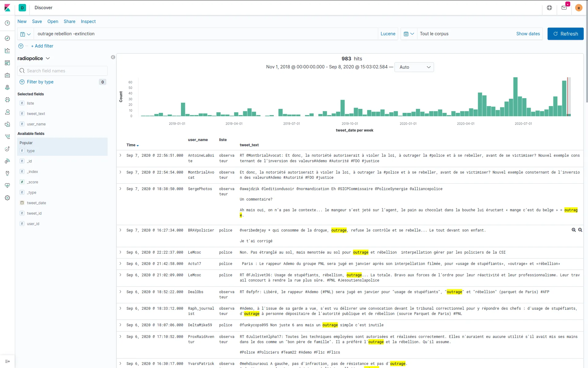Click the Kibana logo

pyautogui.click(x=7, y=8)
